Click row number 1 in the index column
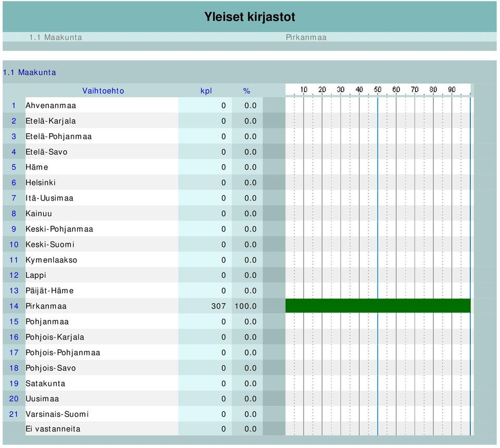 [14, 106]
